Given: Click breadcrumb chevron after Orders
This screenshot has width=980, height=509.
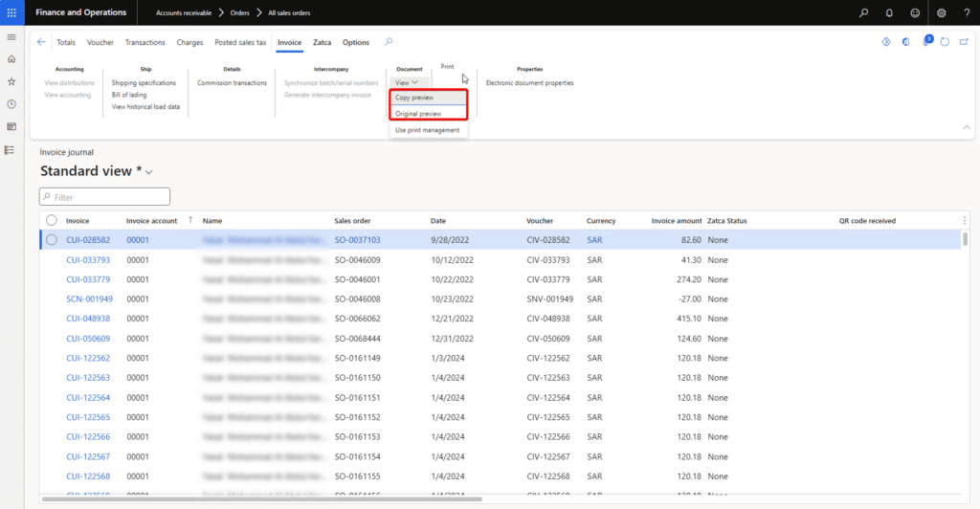Looking at the screenshot, I should (258, 12).
